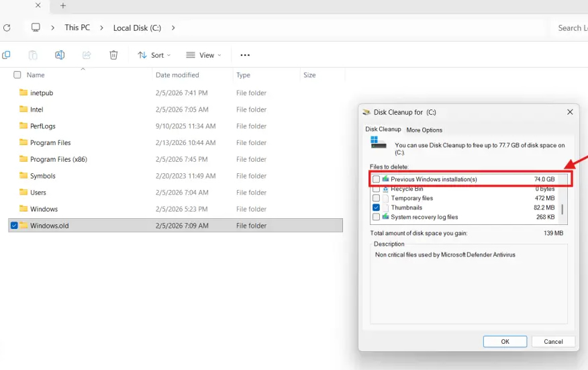Select the Windows.old folder icon
The width and height of the screenshot is (588, 370).
pos(23,225)
